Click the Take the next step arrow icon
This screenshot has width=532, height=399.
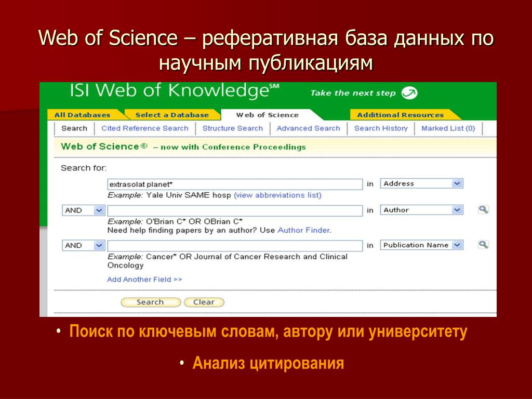pos(409,93)
